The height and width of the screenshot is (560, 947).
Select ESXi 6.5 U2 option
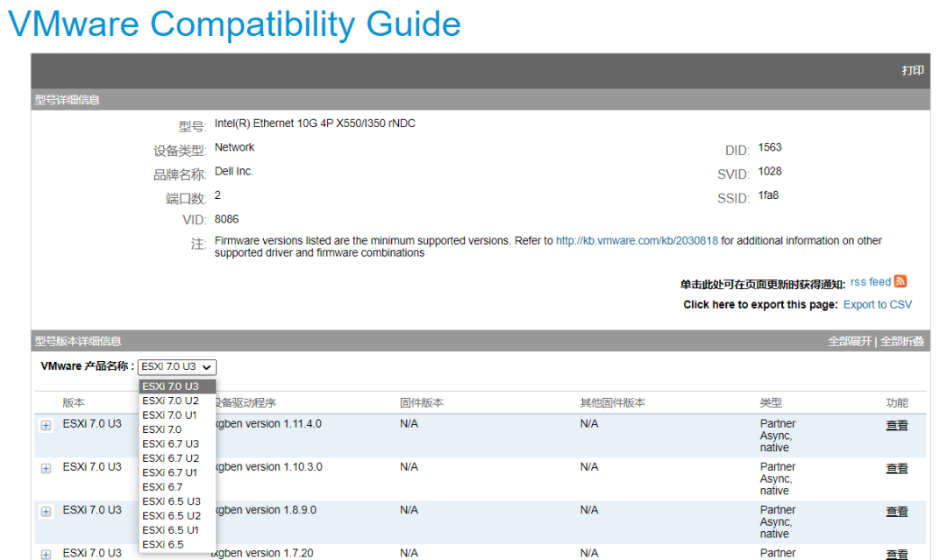[x=177, y=516]
